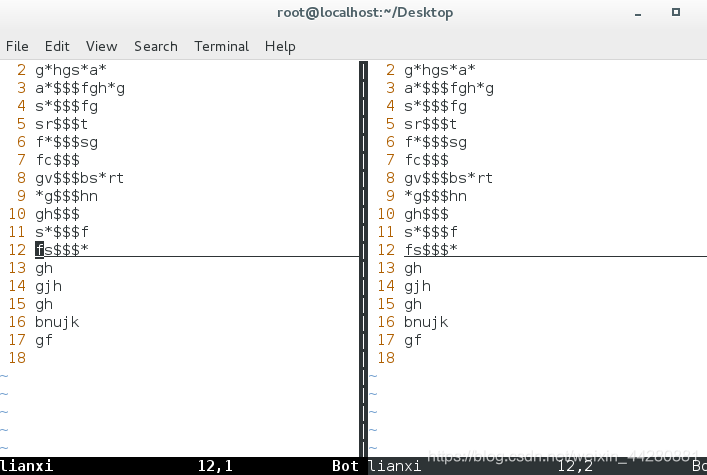
Task: Click line 13 'gh' in right pane
Action: tap(413, 268)
